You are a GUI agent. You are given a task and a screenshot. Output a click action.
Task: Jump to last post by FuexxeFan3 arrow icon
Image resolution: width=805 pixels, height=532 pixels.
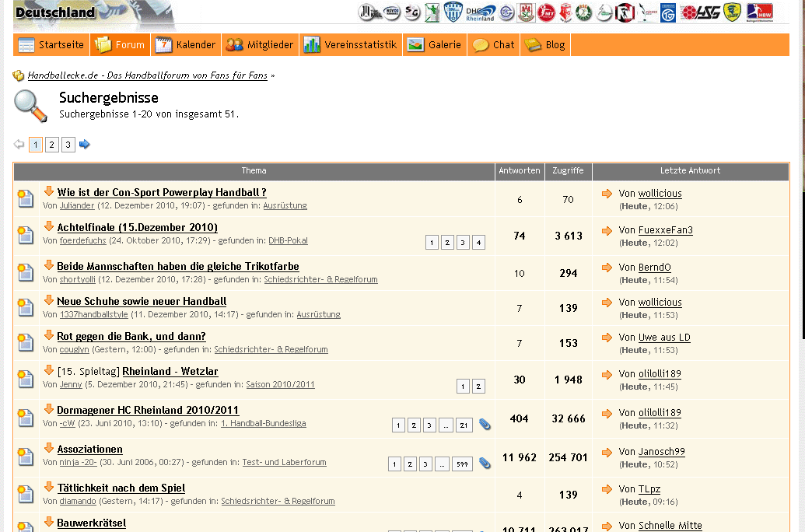point(607,230)
